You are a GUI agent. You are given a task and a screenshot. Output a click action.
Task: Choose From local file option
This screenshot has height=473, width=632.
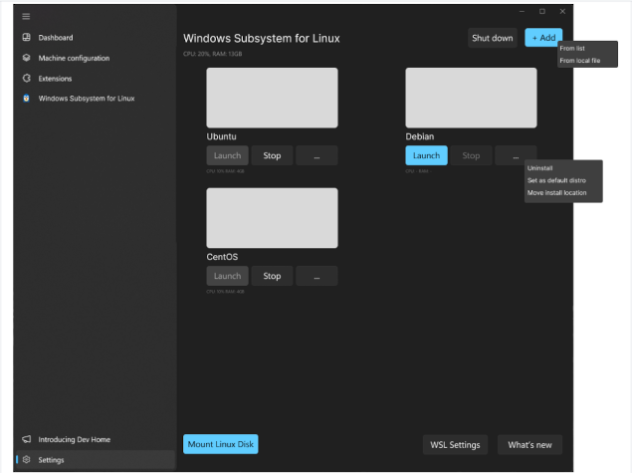(x=580, y=61)
